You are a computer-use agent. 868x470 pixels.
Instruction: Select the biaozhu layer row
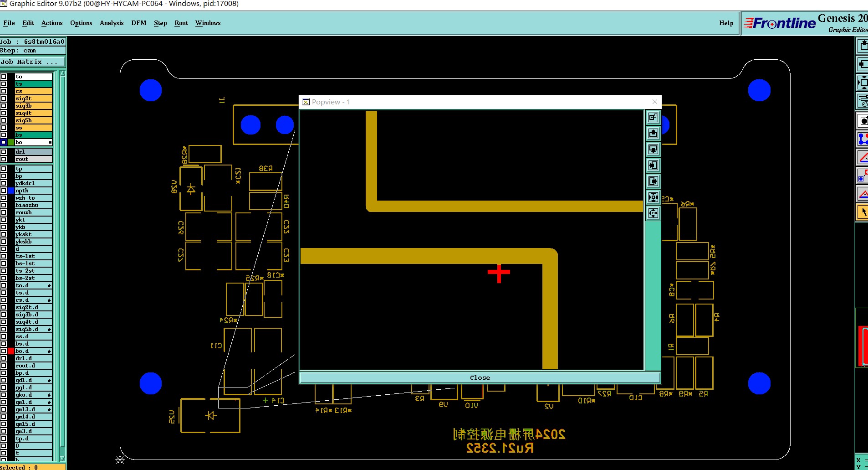(34, 205)
